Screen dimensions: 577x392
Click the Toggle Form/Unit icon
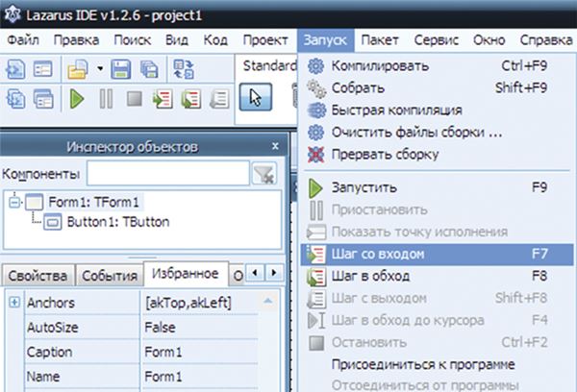click(184, 69)
